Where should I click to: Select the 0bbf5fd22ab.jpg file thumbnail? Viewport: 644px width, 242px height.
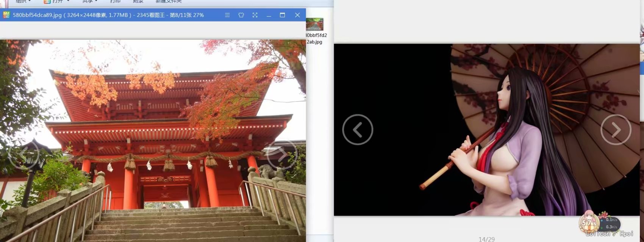pyautogui.click(x=315, y=25)
